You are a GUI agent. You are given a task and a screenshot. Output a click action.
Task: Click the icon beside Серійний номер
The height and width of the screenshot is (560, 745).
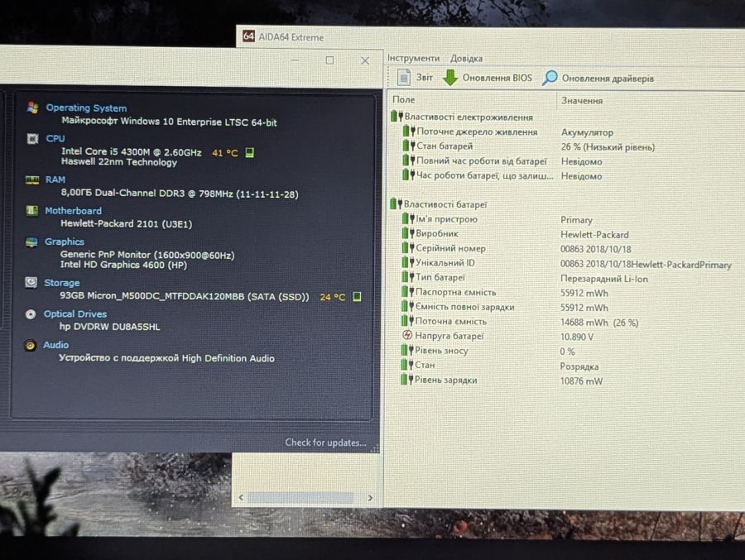[x=408, y=248]
